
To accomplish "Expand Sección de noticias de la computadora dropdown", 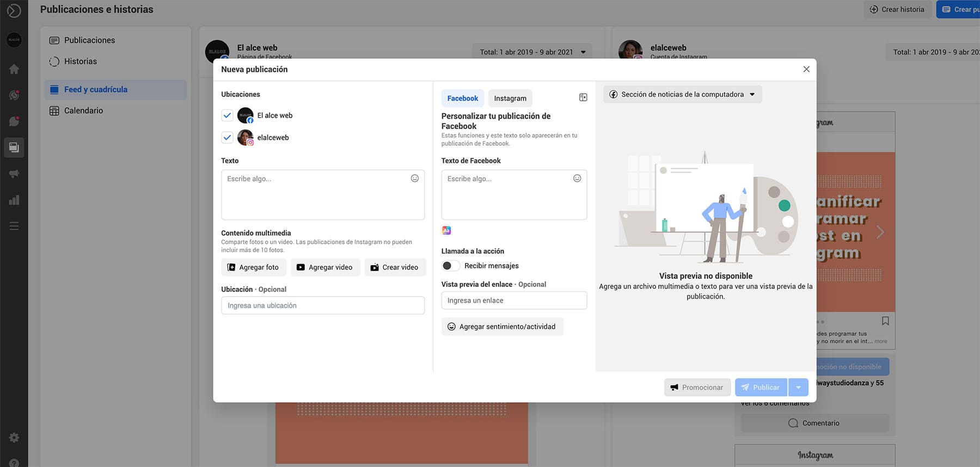I will 683,94.
